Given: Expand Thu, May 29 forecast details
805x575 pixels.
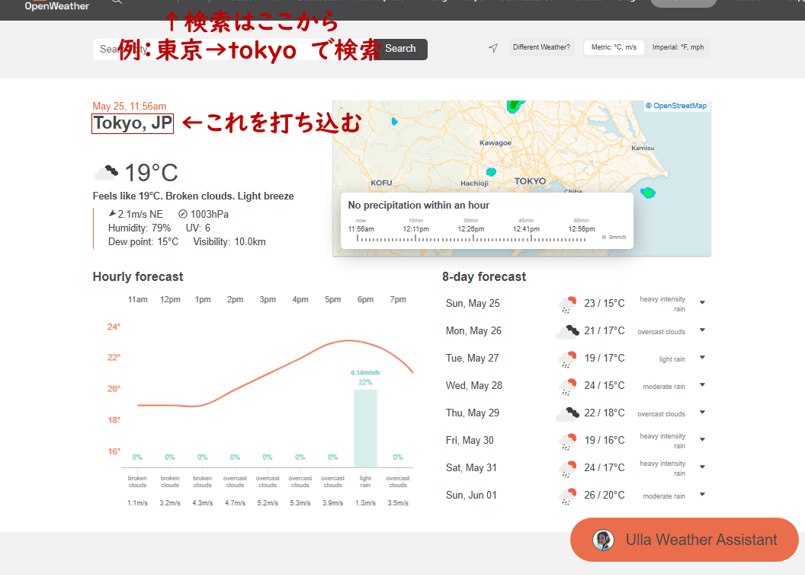Looking at the screenshot, I should click(702, 412).
